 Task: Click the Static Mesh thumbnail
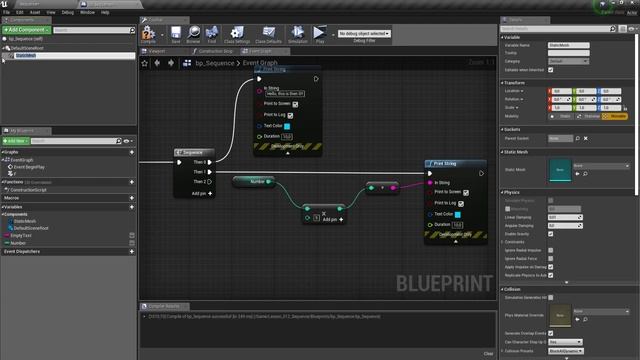(x=560, y=169)
